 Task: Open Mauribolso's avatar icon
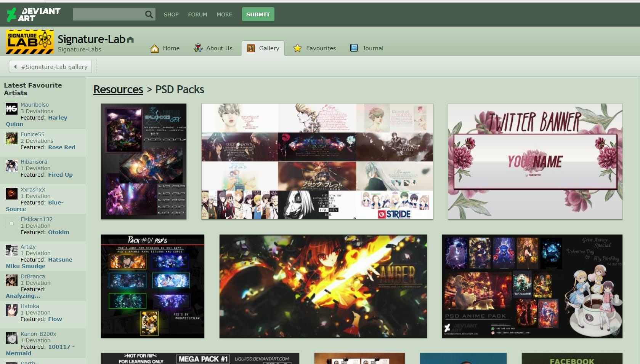tap(11, 109)
